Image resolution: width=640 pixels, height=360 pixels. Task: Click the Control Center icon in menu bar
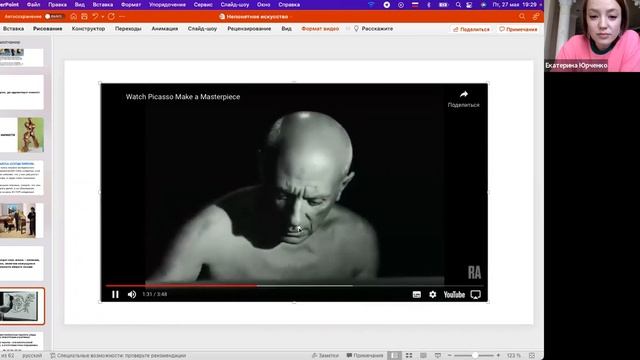(469, 5)
